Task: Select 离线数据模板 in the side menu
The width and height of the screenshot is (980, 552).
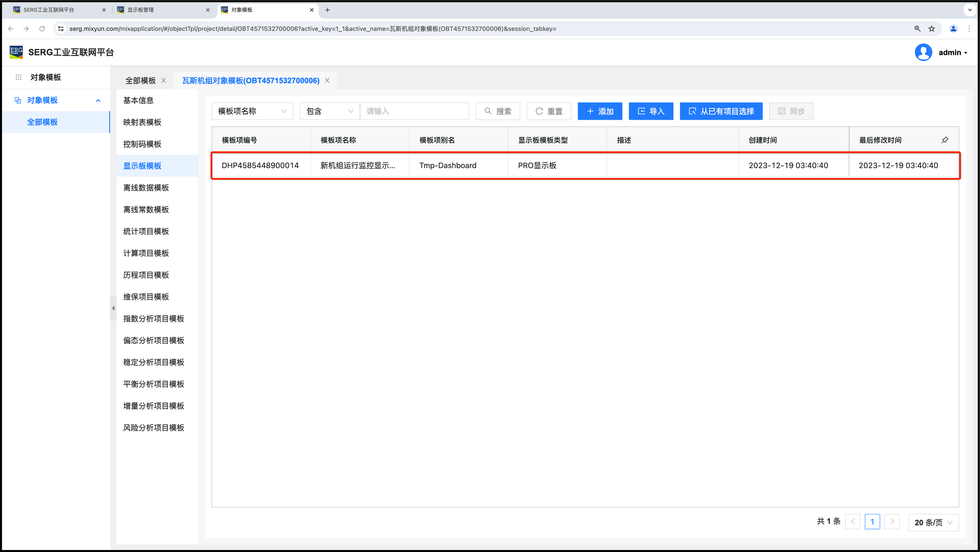Action: coord(146,188)
